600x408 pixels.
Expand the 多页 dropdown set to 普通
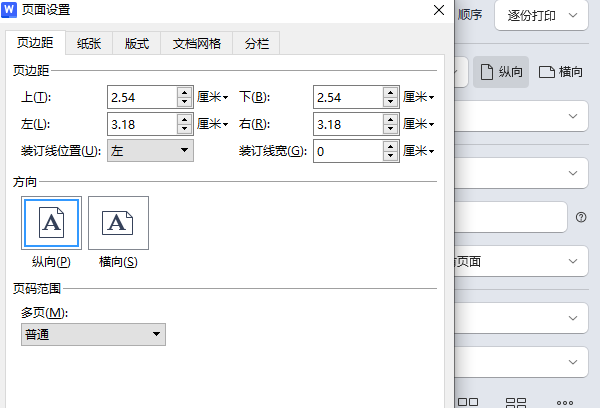click(x=93, y=334)
